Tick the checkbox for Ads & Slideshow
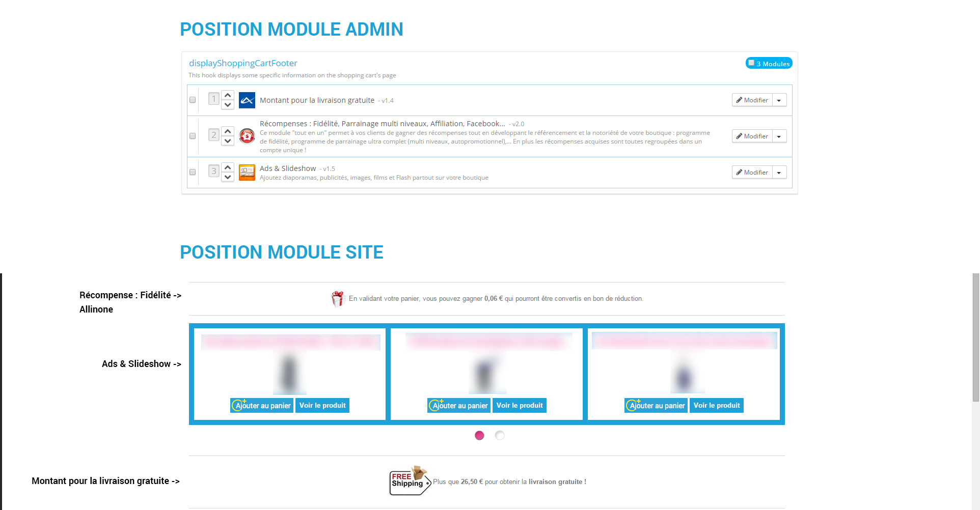The width and height of the screenshot is (980, 510). click(x=193, y=172)
